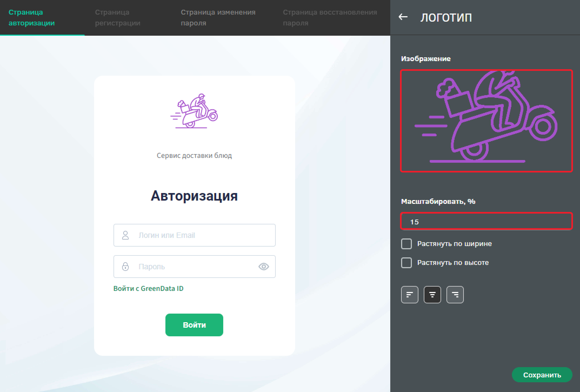Align logo to the right
The width and height of the screenshot is (580, 392).
[x=455, y=295]
